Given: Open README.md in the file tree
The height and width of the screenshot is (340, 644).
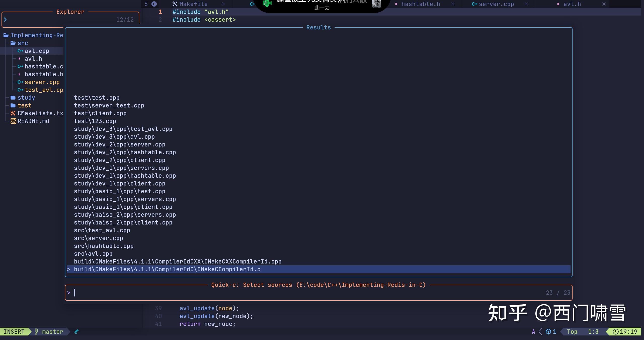Looking at the screenshot, I should (x=33, y=121).
